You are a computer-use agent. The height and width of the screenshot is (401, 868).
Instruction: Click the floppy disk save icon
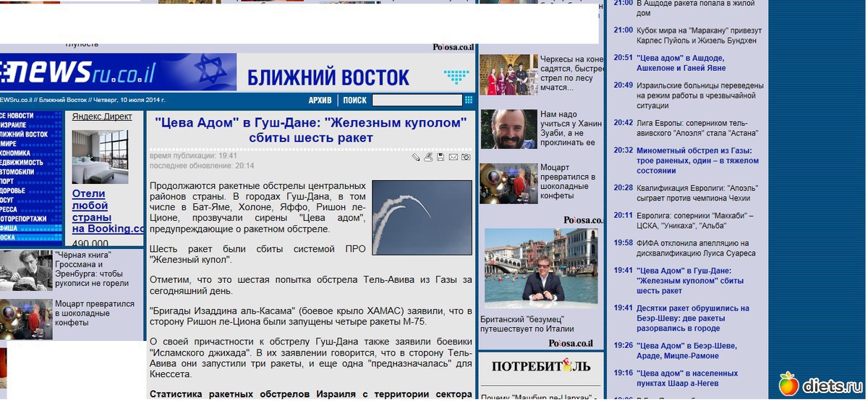[x=441, y=157]
